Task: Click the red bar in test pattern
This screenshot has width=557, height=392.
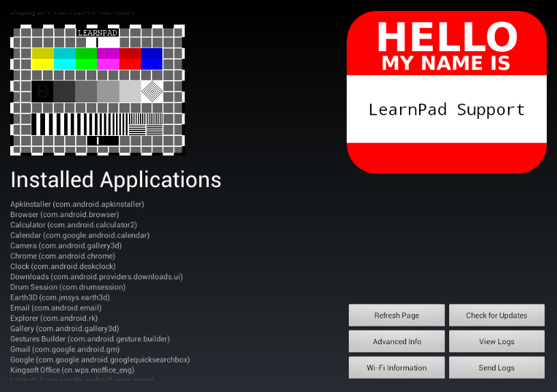Action: pyautogui.click(x=130, y=59)
